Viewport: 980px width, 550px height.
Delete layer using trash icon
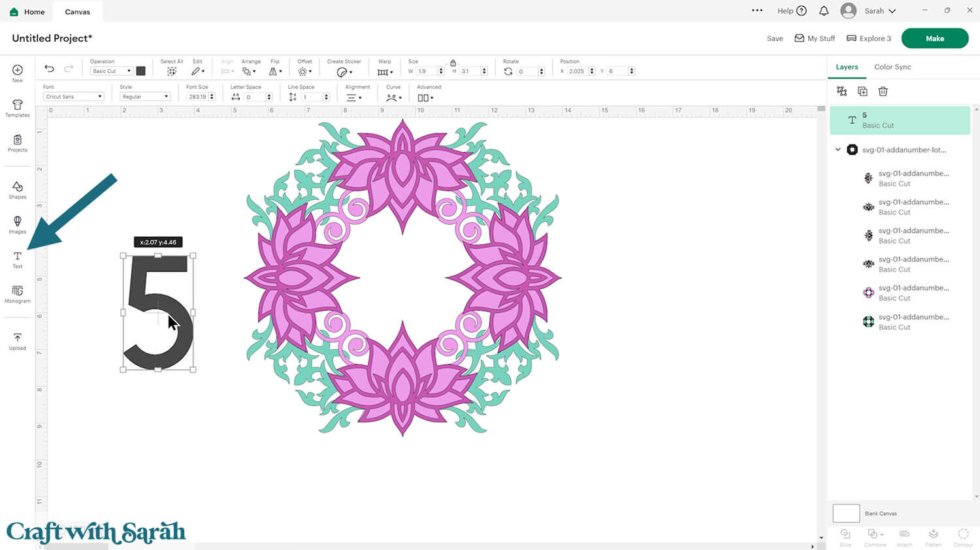click(x=883, y=91)
